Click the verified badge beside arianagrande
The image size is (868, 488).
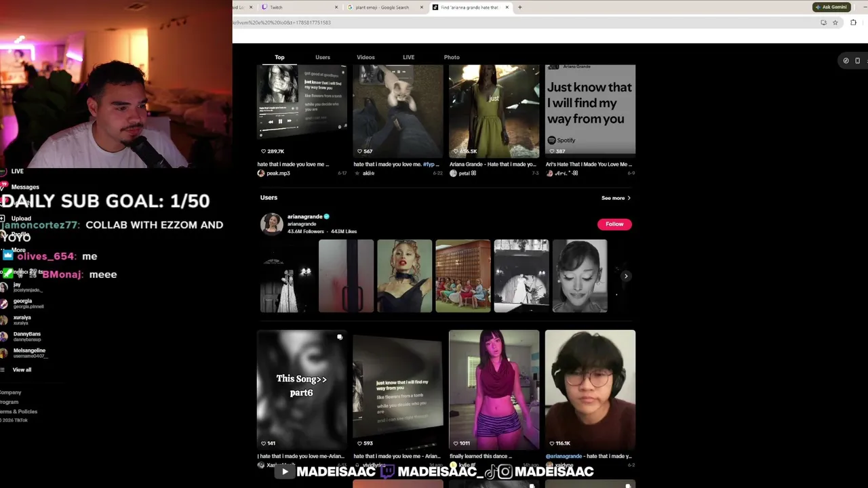[326, 217]
